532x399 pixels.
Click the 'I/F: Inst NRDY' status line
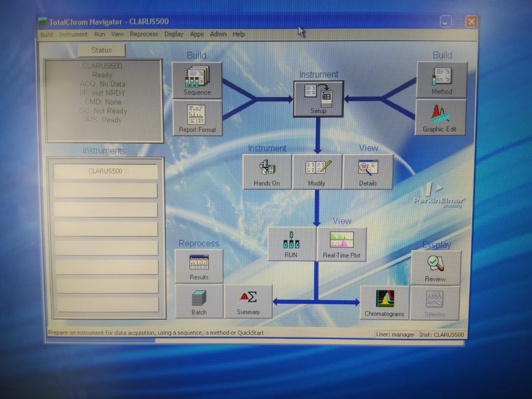click(x=102, y=93)
